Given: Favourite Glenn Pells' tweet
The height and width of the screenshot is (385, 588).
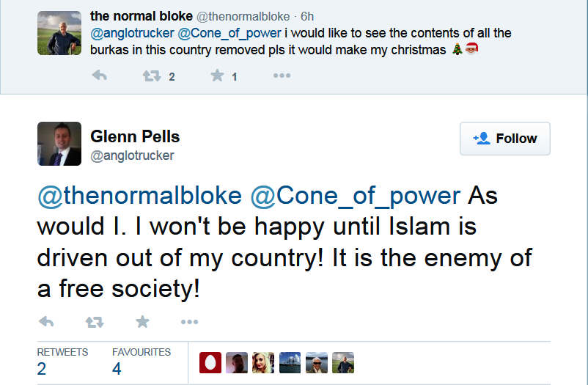Looking at the screenshot, I should 142,321.
